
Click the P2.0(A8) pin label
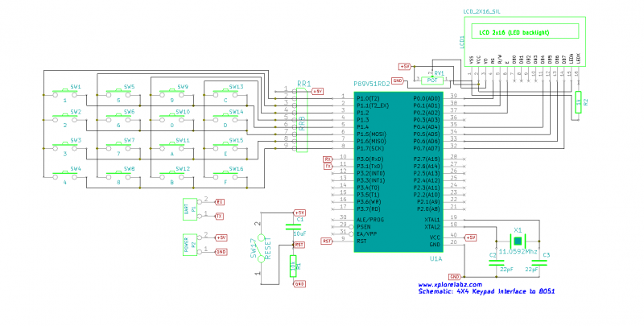tap(428, 209)
